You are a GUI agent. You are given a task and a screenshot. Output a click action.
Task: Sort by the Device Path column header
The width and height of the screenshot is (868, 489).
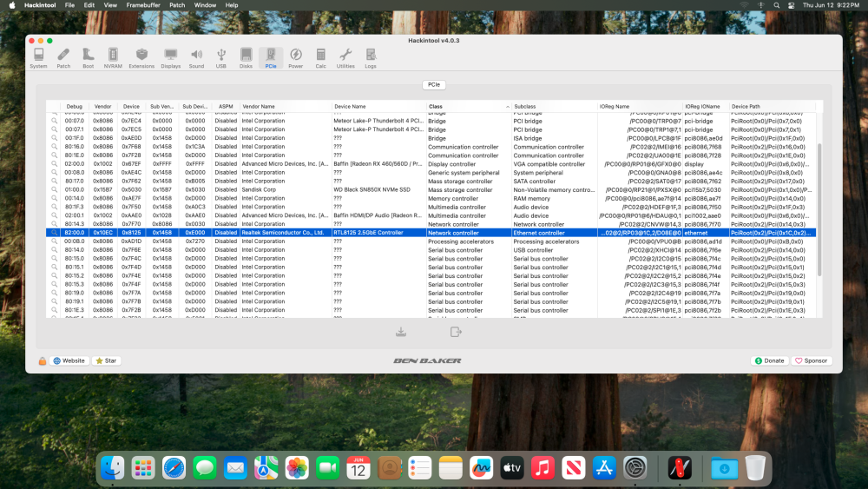tap(773, 106)
